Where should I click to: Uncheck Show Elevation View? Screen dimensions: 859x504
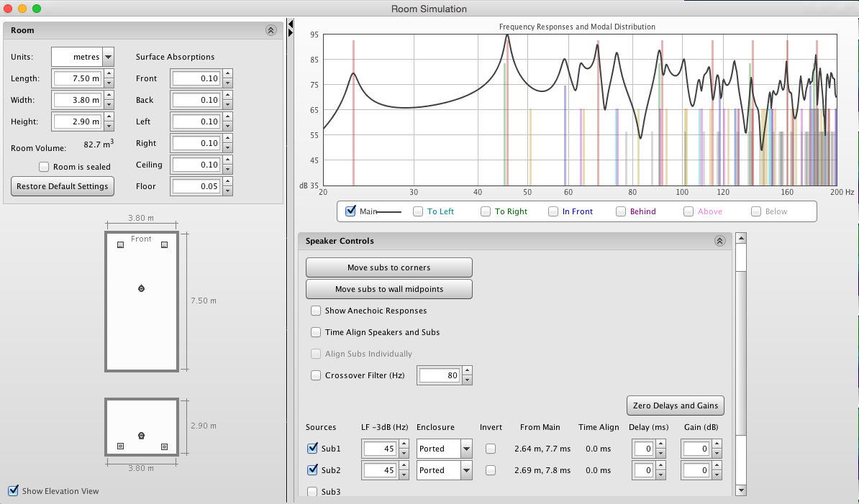tap(13, 491)
